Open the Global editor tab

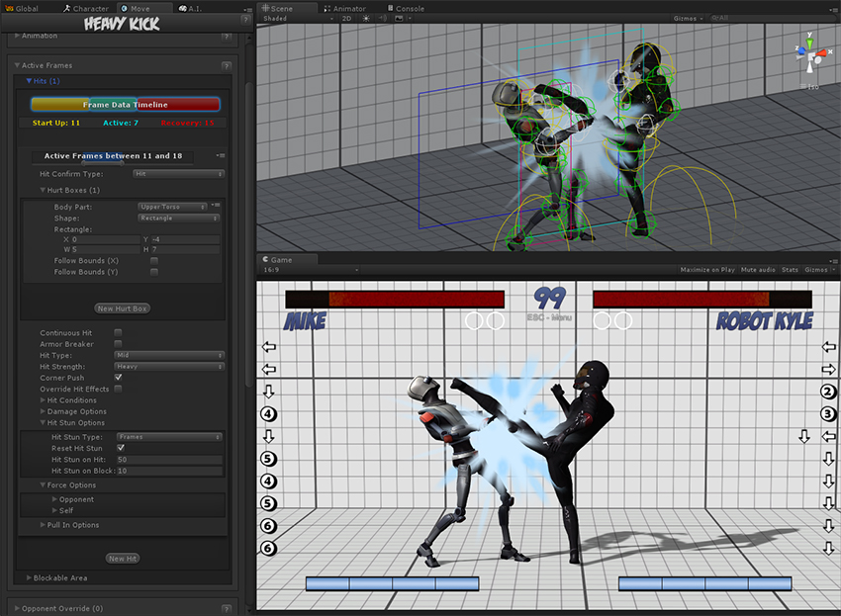tap(22, 8)
